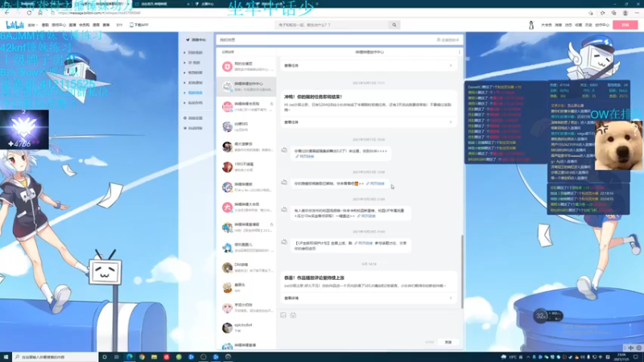Click the epictrolls4 avatar

pyautogui.click(x=227, y=327)
